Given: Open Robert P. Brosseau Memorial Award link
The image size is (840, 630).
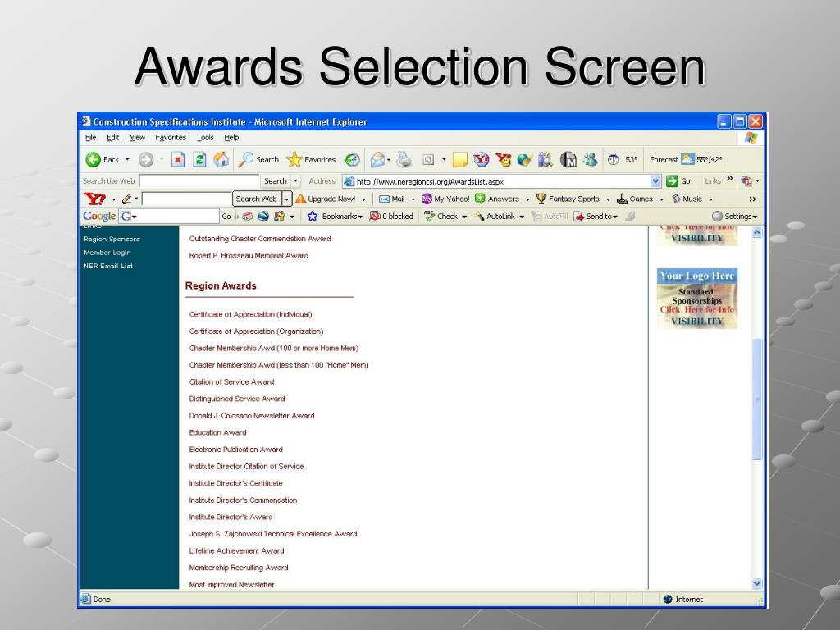Looking at the screenshot, I should pos(249,256).
